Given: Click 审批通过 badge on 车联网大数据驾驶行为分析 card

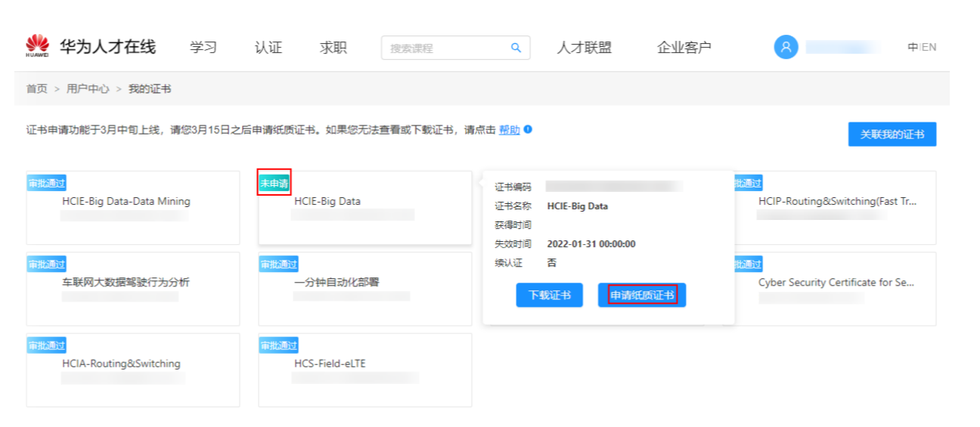Looking at the screenshot, I should [x=47, y=264].
